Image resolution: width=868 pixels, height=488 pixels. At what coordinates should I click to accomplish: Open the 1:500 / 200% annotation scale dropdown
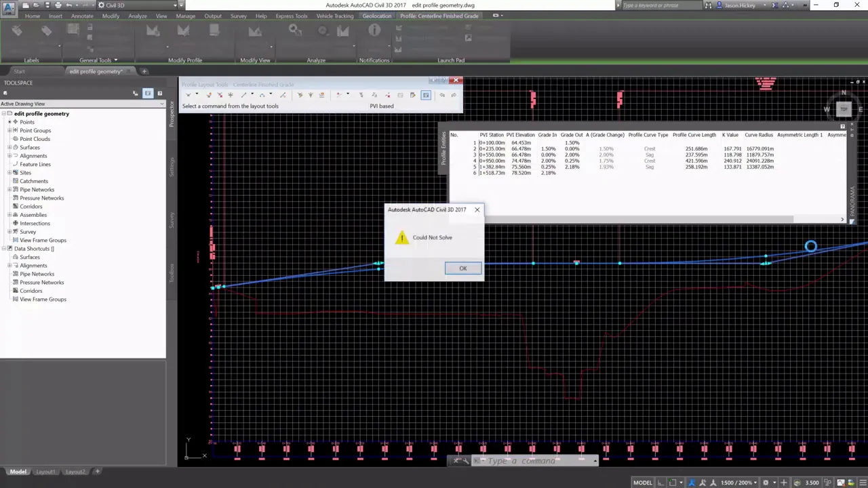point(738,483)
